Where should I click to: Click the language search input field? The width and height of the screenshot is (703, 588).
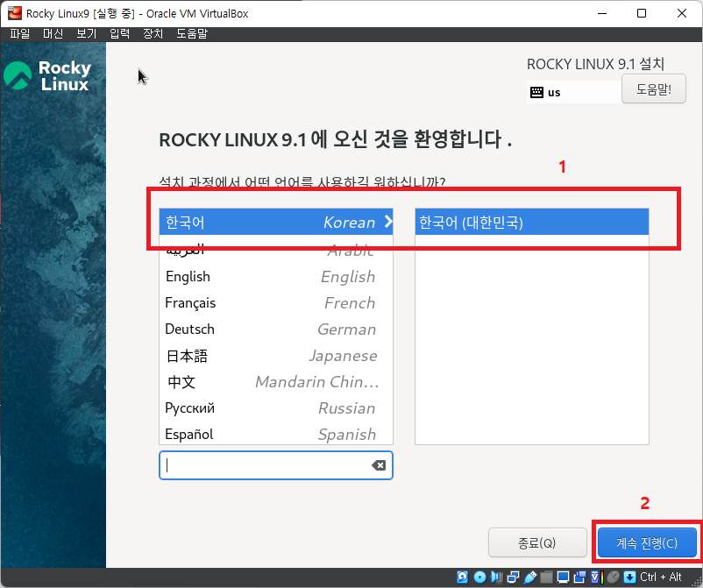[276, 465]
